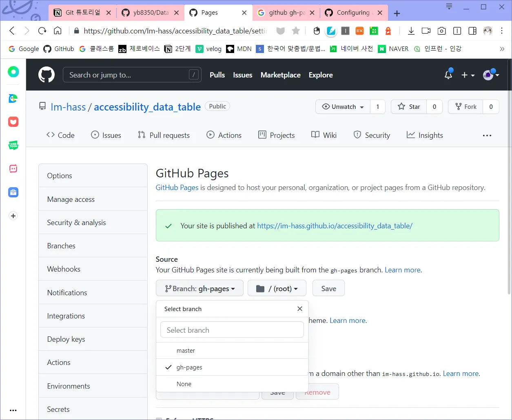Screen dimensions: 512x420
Task: Open the browser three-dot menu
Action: point(502,31)
